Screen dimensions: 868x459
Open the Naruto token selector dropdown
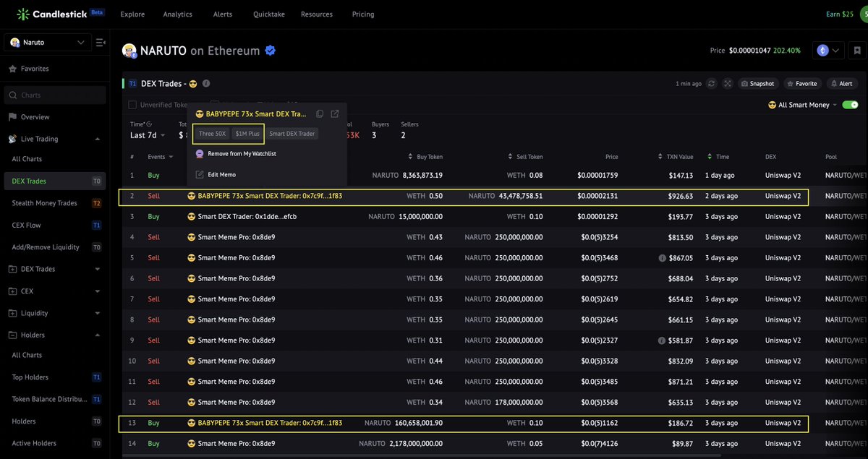[x=48, y=43]
